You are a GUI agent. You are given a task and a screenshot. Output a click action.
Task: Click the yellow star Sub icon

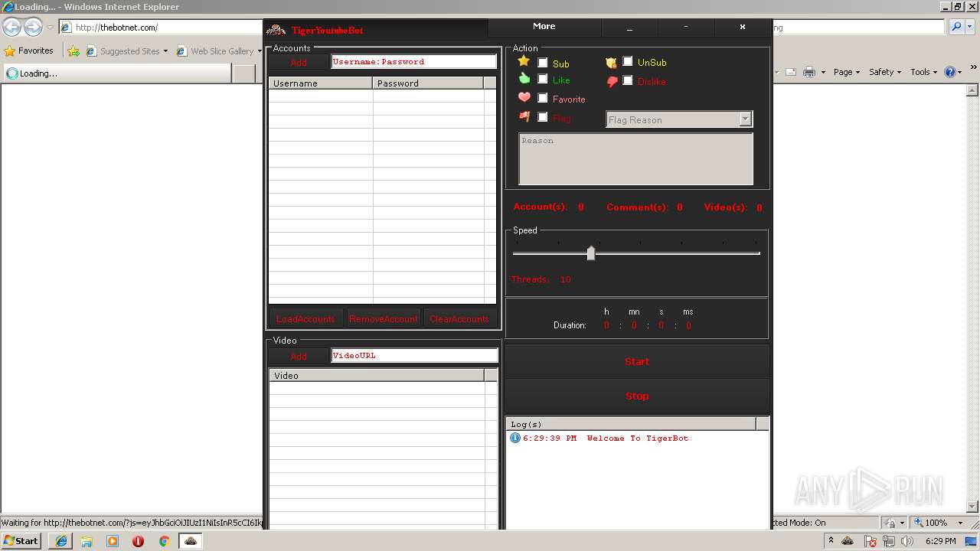pos(524,61)
